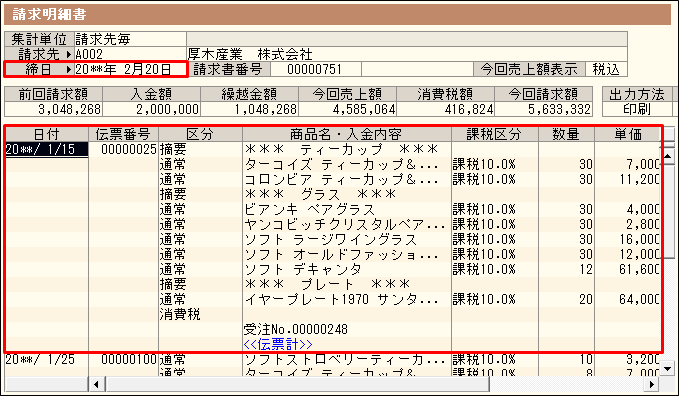Click the 請求書番号 field 00000751

tap(315, 69)
